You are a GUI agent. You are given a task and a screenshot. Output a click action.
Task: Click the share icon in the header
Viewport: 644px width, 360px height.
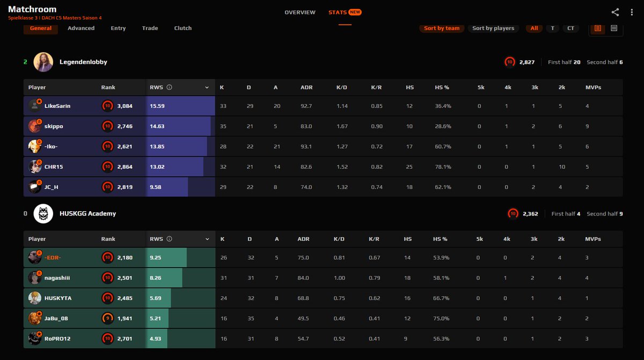point(615,12)
